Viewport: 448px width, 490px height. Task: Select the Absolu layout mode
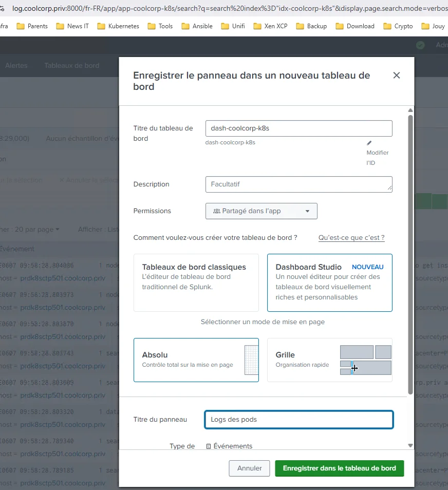tap(196, 360)
